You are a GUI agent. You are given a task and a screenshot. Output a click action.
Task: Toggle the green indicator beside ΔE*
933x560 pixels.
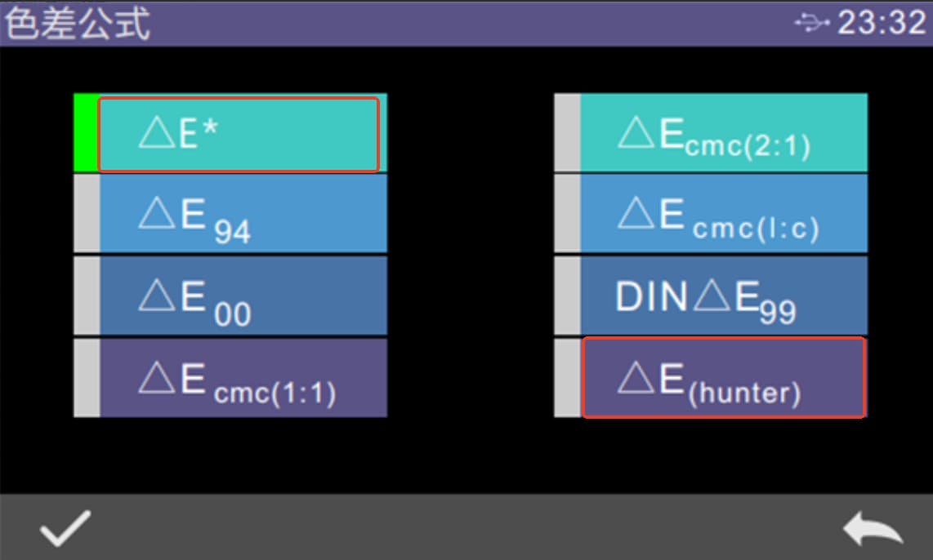[86, 133]
